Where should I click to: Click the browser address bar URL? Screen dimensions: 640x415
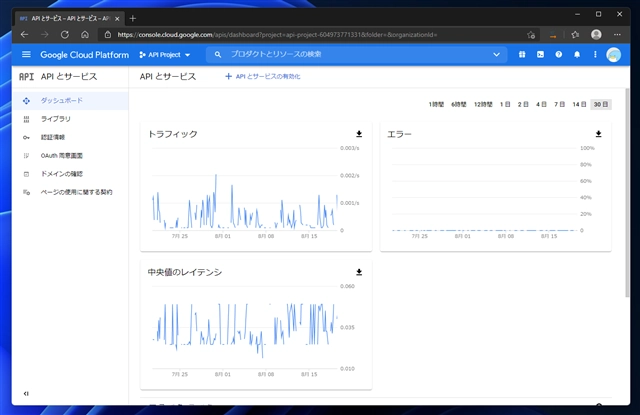(x=277, y=35)
